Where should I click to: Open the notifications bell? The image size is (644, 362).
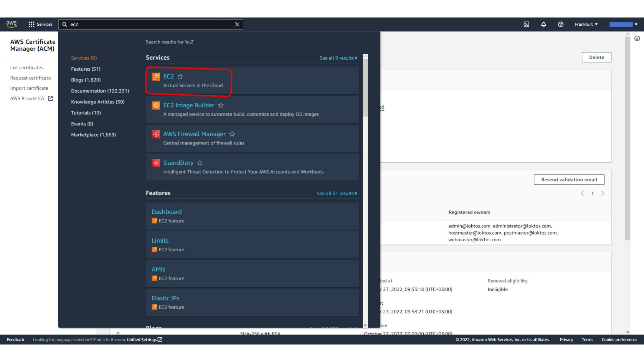click(544, 24)
